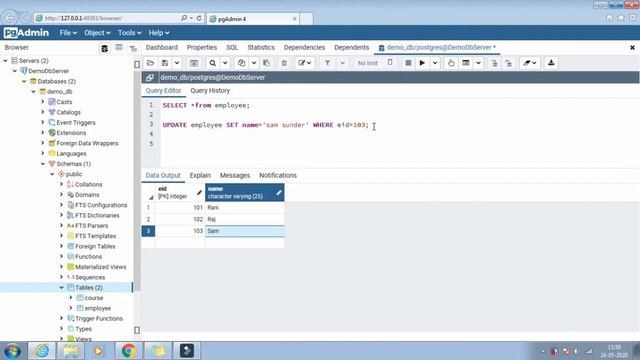Switch to the Statistics tab
The height and width of the screenshot is (360, 640).
(261, 47)
